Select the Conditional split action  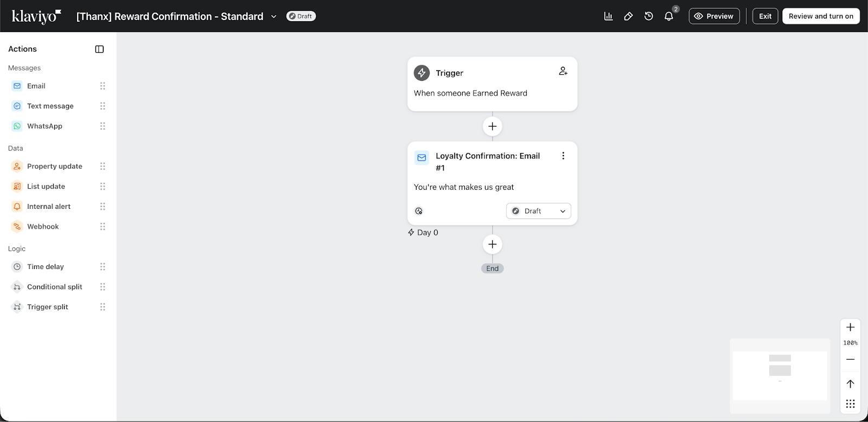[54, 287]
